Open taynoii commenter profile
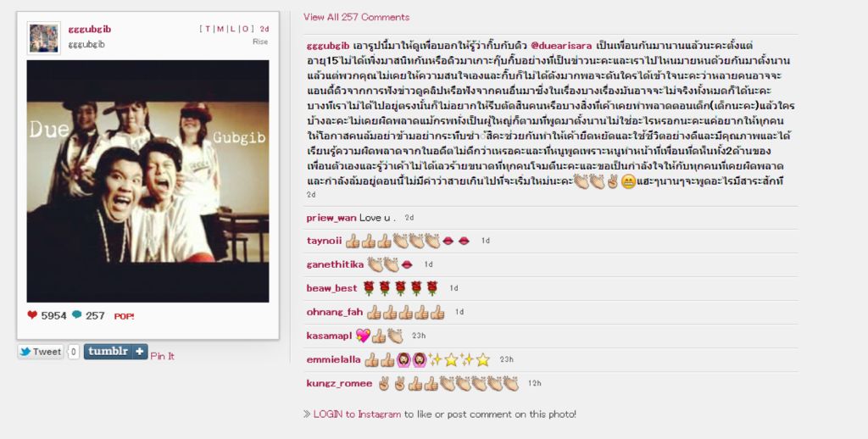The height and width of the screenshot is (439, 868). click(x=324, y=241)
